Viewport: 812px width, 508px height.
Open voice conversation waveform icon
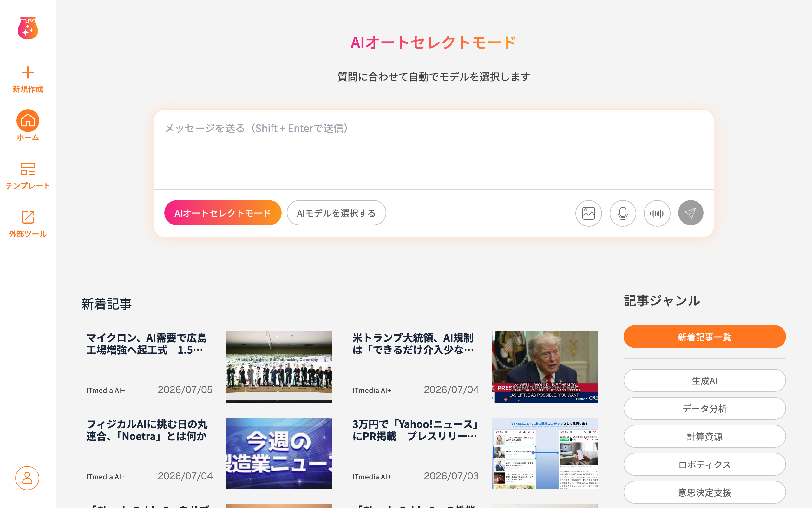point(657,213)
